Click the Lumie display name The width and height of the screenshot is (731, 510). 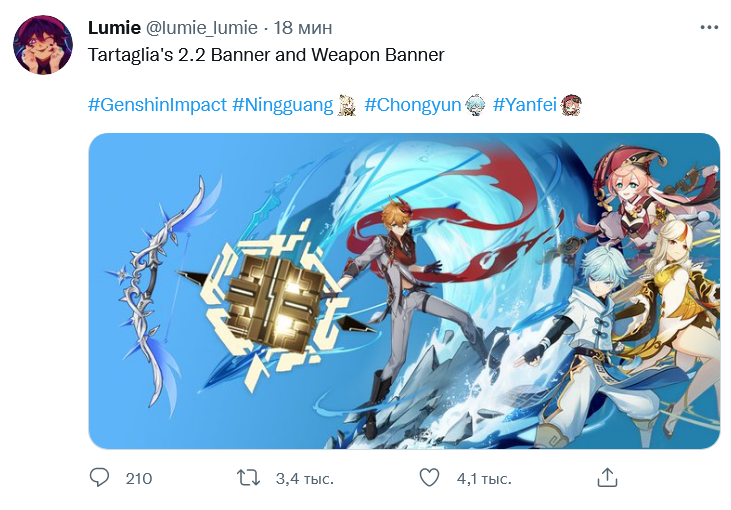114,28
